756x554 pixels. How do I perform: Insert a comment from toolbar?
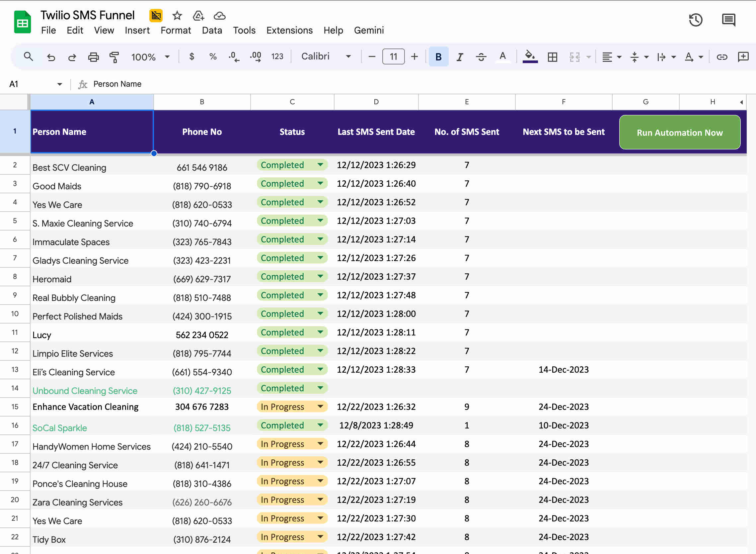point(743,57)
